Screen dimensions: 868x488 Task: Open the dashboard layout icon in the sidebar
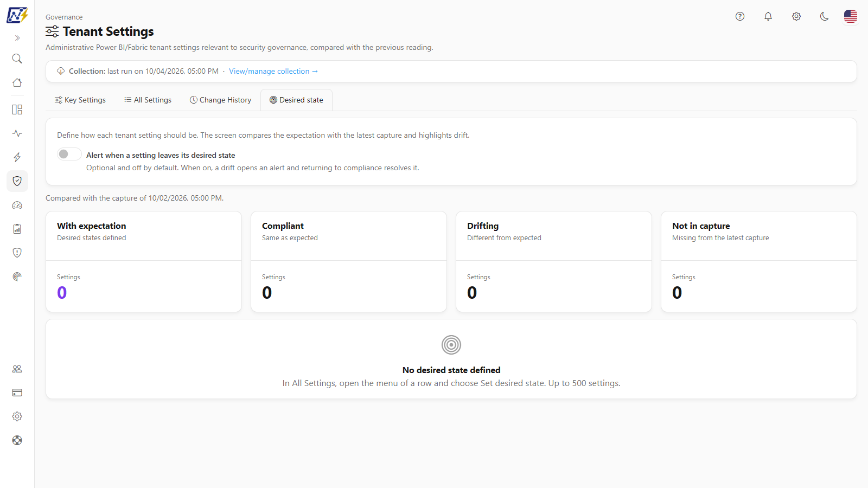(x=17, y=110)
